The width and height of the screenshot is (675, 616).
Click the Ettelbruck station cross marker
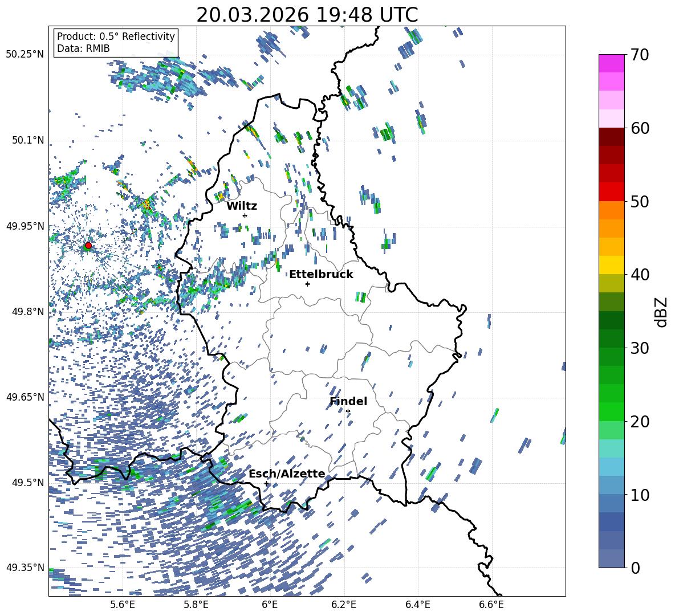pos(307,284)
